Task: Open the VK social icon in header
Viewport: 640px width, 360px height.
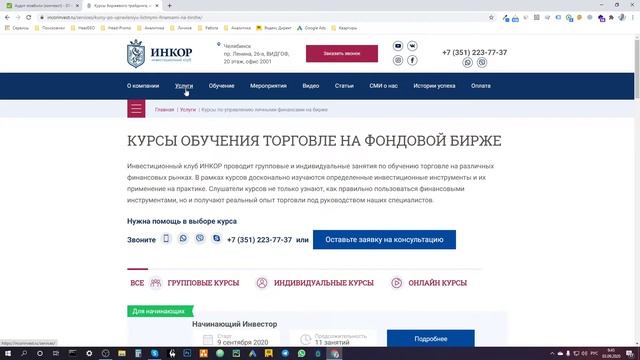Action: (x=412, y=46)
